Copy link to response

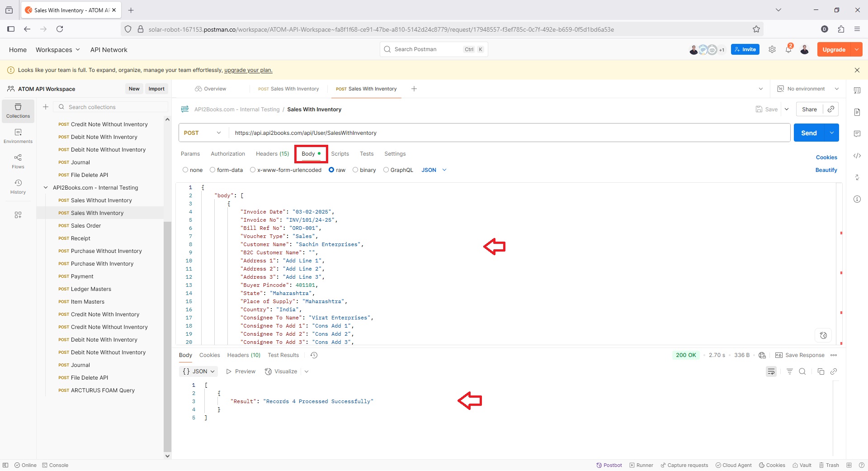[834, 371]
